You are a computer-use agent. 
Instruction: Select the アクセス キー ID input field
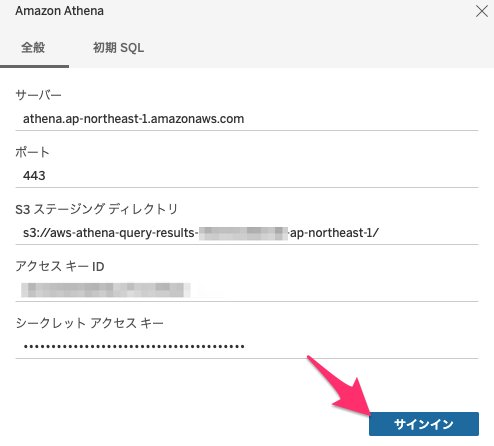pos(247,290)
